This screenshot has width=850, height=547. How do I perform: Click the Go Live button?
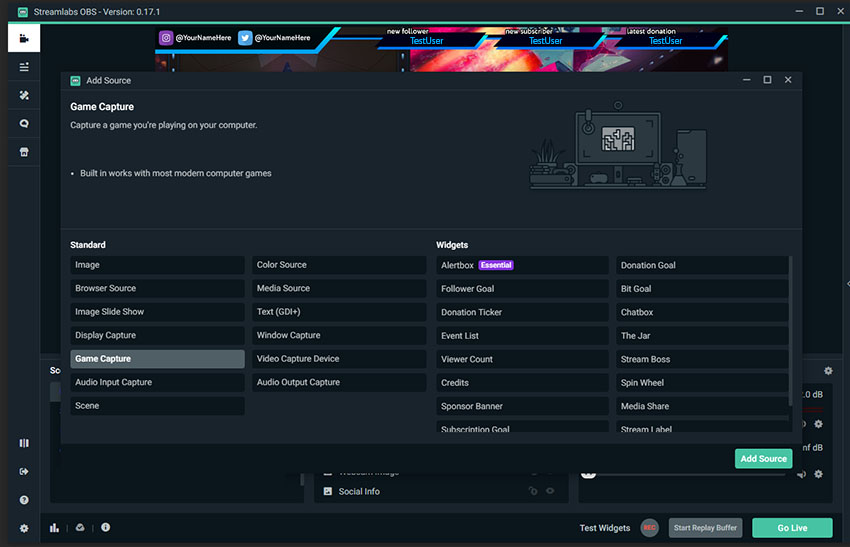792,527
